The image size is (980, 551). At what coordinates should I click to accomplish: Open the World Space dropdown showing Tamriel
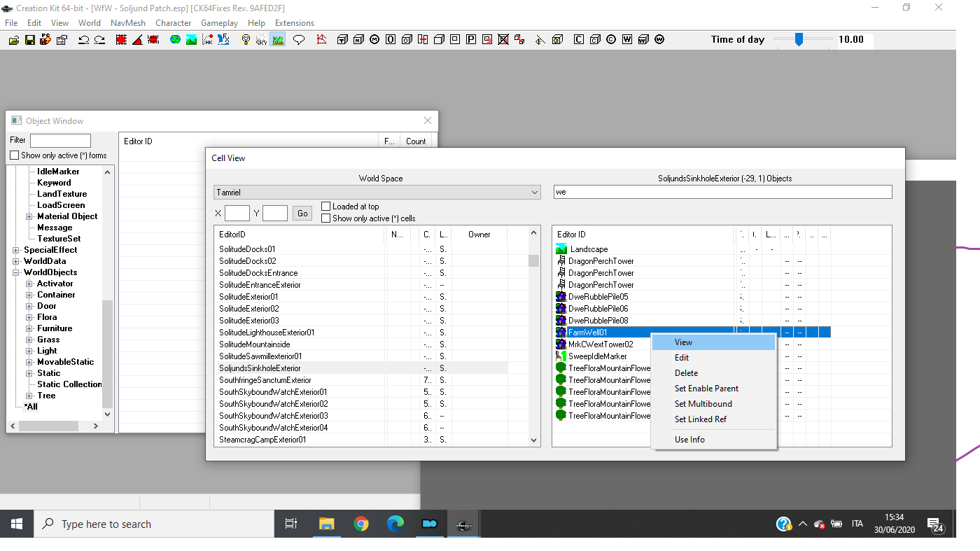[x=377, y=192]
